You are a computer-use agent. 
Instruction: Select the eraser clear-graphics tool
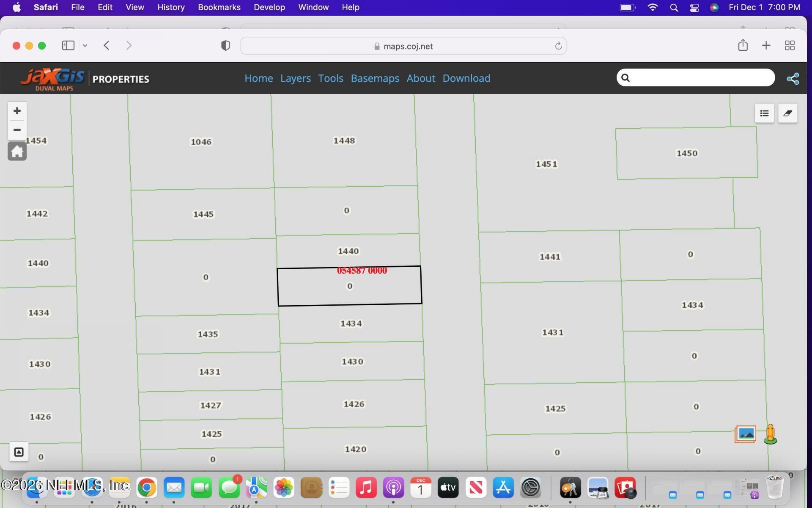[787, 113]
